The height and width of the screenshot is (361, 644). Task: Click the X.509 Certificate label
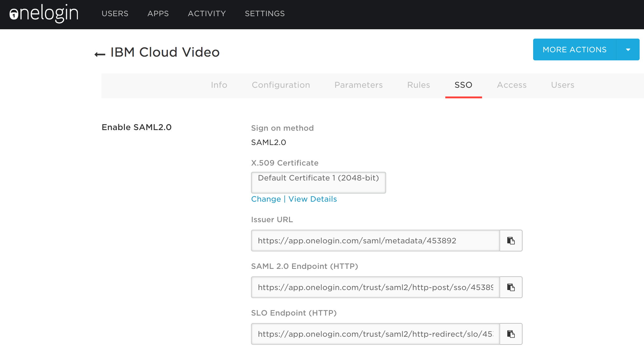click(x=285, y=163)
